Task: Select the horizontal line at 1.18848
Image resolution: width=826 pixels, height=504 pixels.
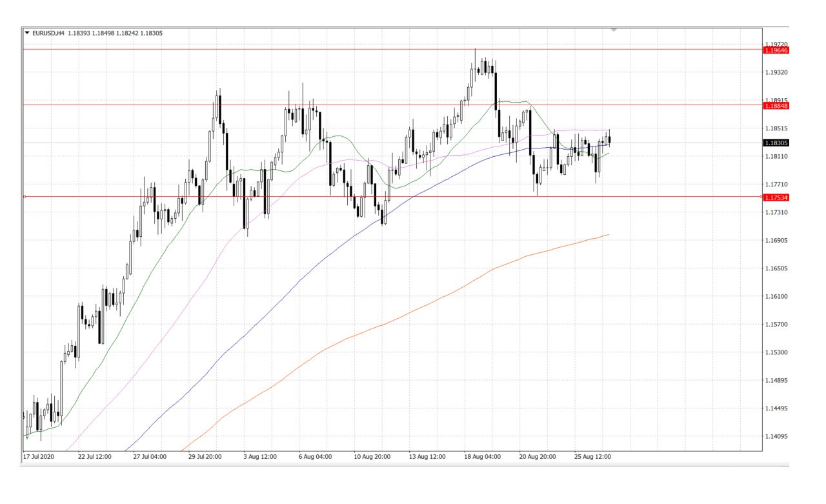Action: [x=392, y=105]
